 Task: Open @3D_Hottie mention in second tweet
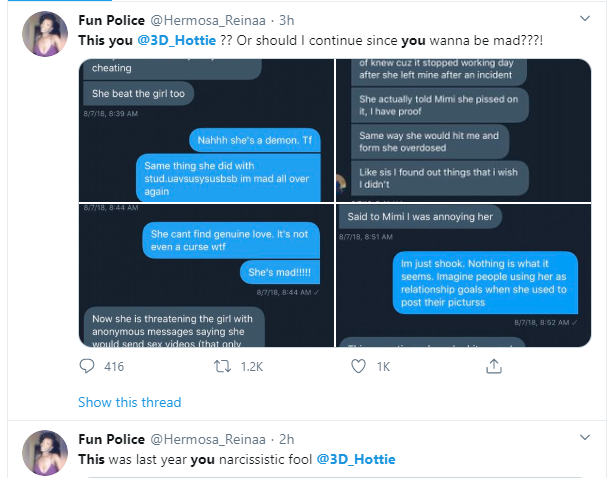point(356,459)
